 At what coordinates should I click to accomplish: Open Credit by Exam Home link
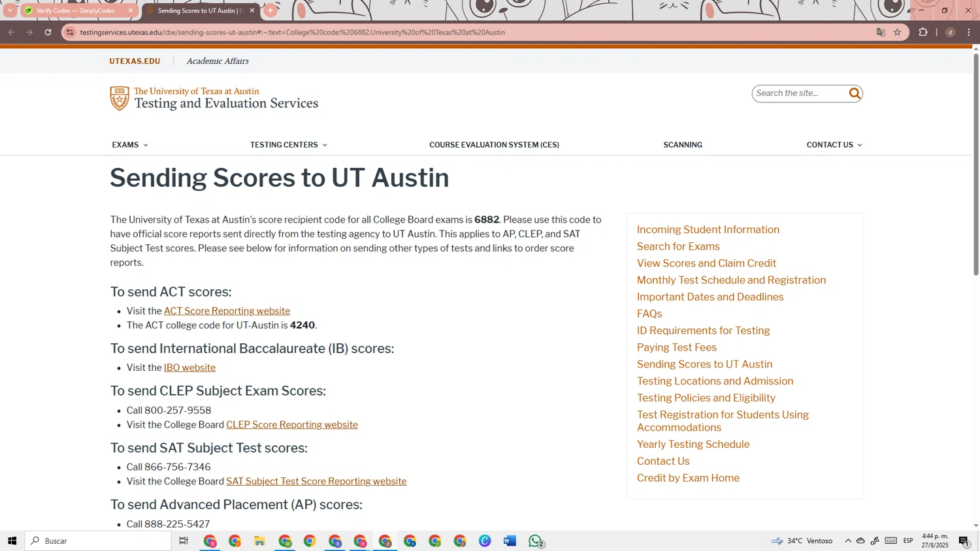click(688, 479)
